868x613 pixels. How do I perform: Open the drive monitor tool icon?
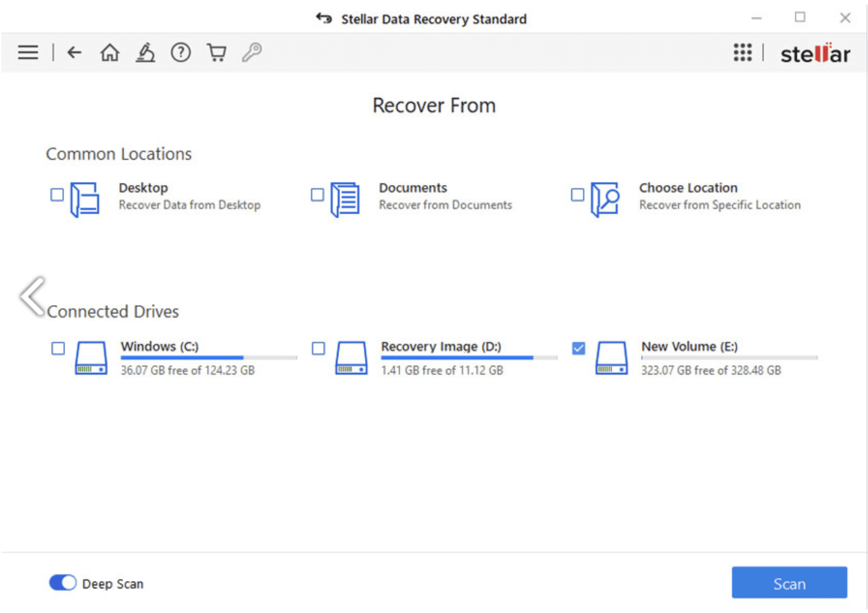(146, 52)
